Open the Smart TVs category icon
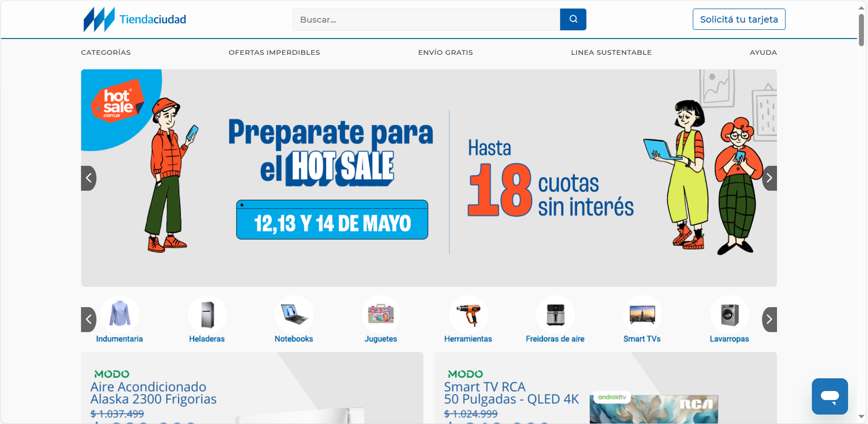The width and height of the screenshot is (868, 424). (x=642, y=315)
